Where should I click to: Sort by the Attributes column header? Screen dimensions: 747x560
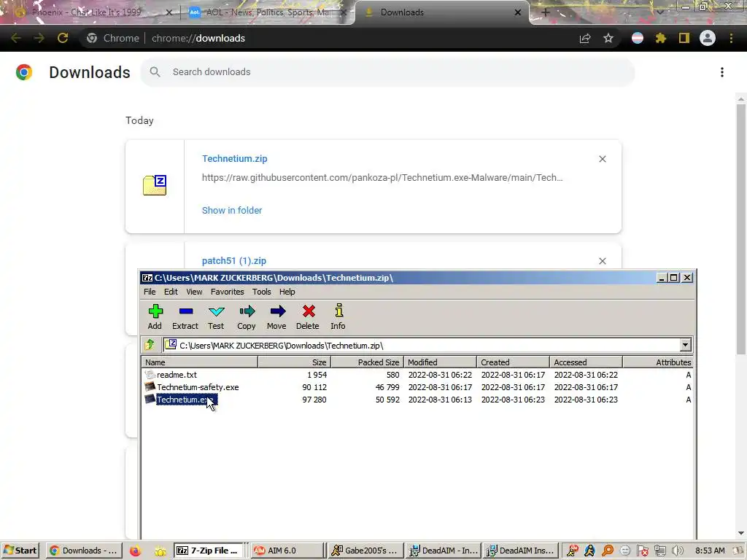658,362
